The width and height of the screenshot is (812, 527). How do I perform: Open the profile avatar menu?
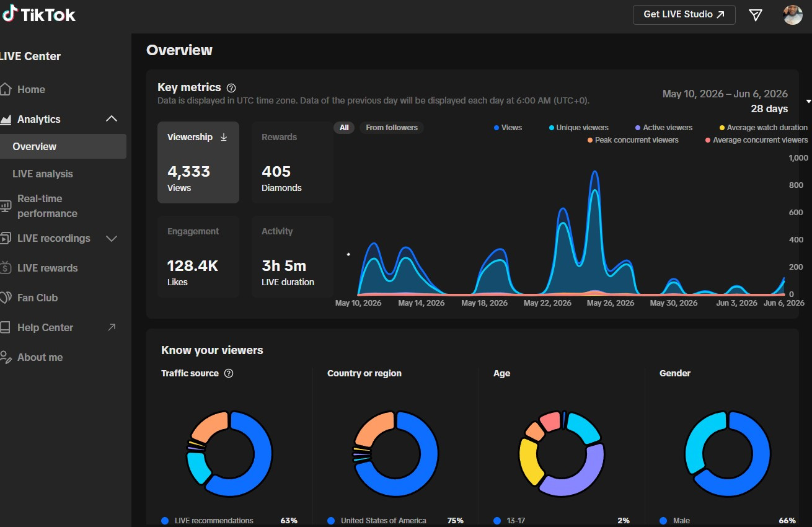click(793, 15)
